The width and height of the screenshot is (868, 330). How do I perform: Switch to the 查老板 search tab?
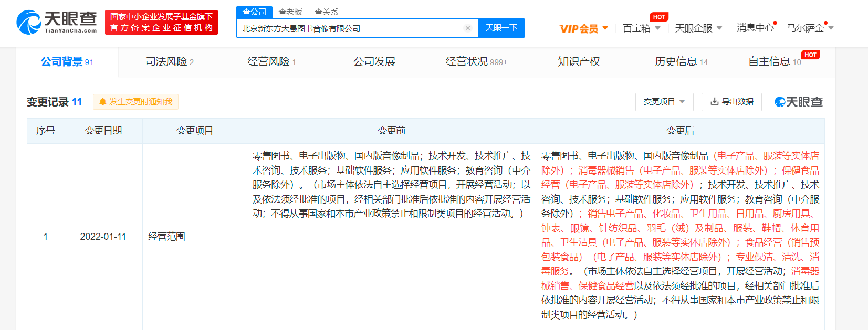point(290,12)
